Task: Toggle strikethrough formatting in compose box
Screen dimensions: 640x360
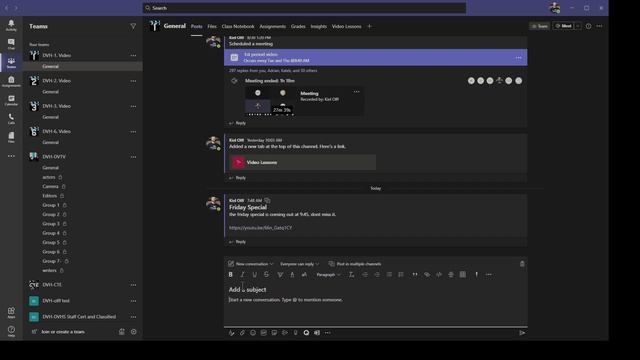Action: 267,275
